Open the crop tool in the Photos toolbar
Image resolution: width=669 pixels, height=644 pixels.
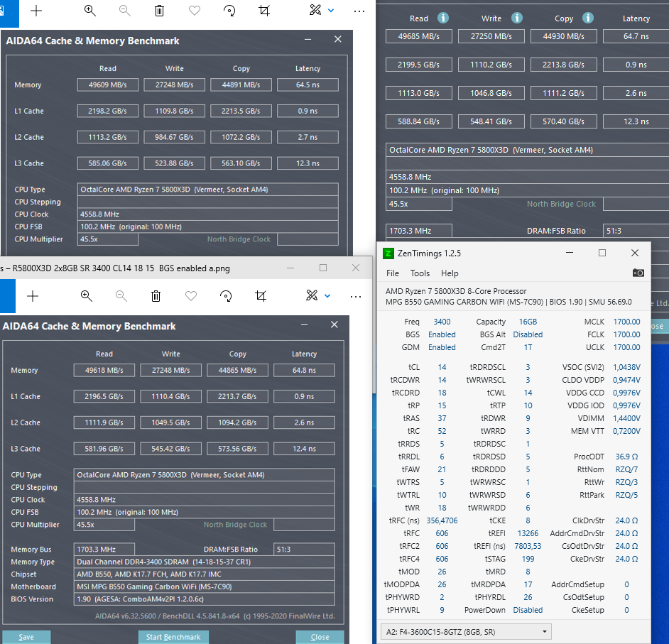point(263,11)
